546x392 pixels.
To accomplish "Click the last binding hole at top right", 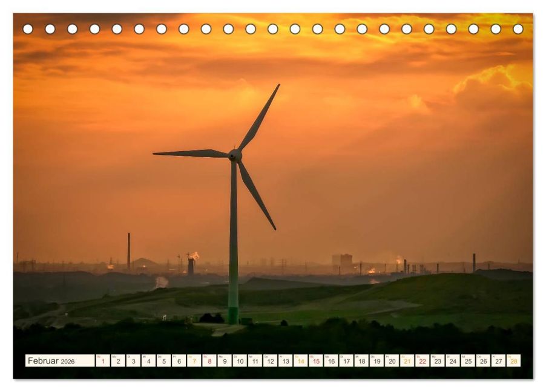I will coord(518,29).
